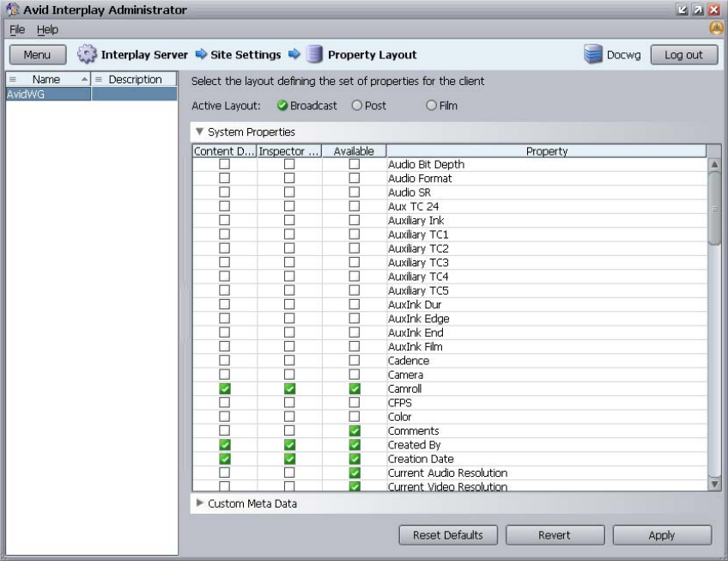
Task: Click the Log out button
Action: 684,55
